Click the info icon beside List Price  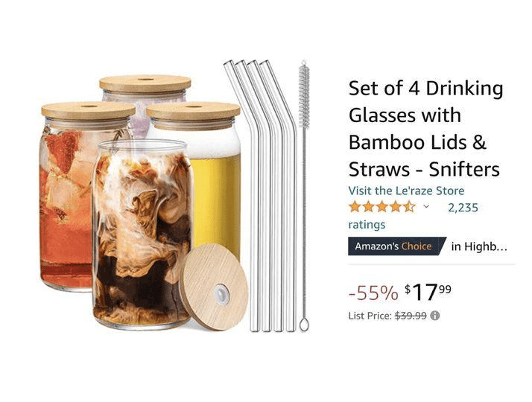point(435,316)
